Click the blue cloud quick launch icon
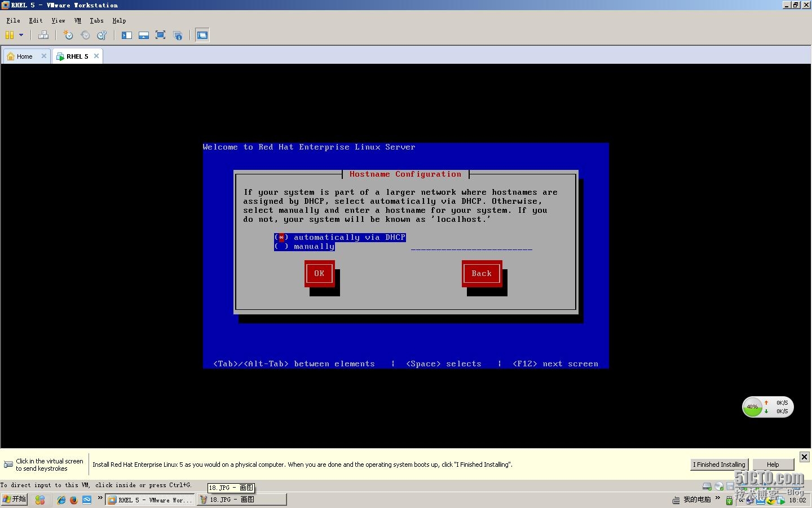 (87, 500)
